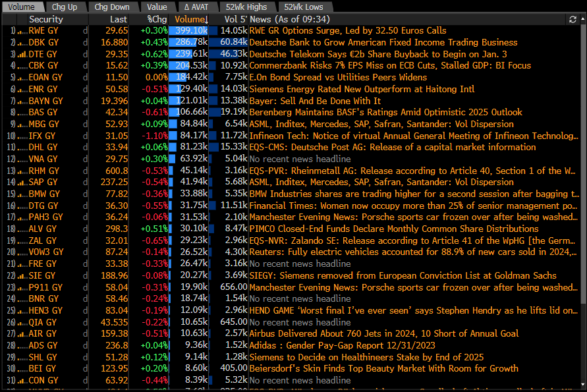
Task: Select the MBG GY security
Action: click(x=43, y=124)
